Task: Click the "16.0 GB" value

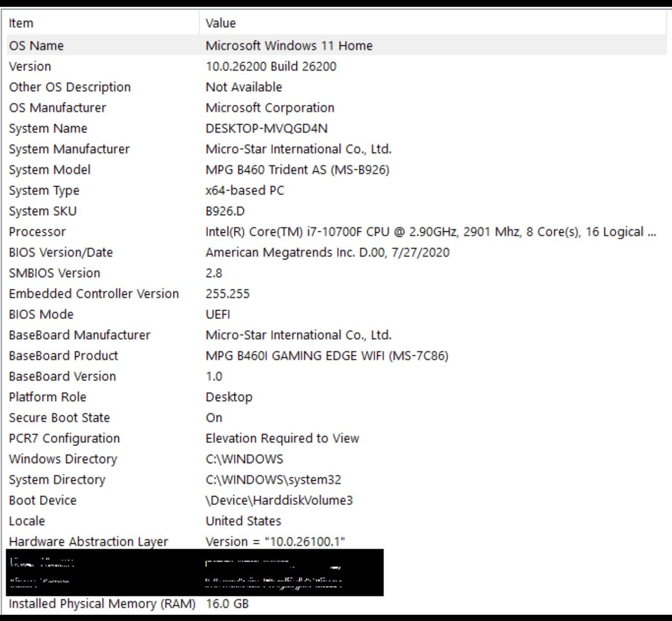Action: click(227, 604)
